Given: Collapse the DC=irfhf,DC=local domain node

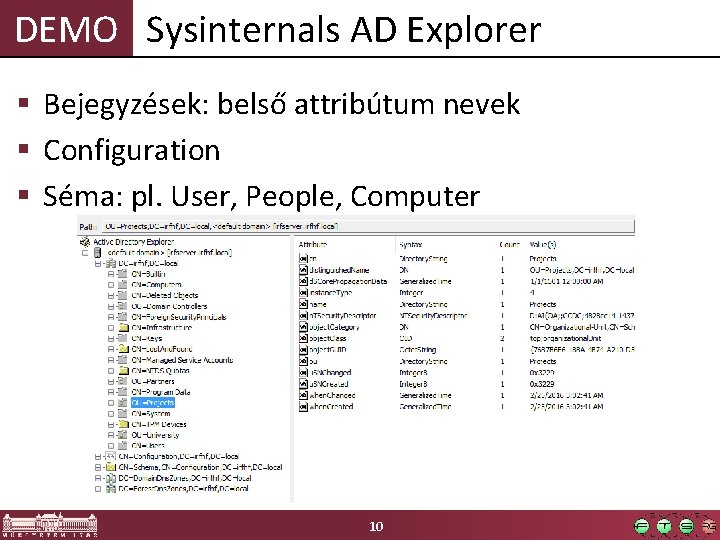Looking at the screenshot, I should click(98, 264).
